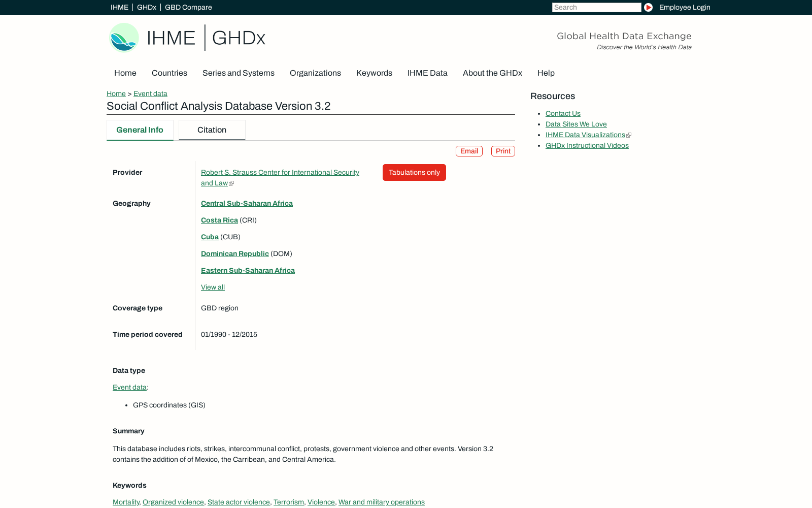Click the 'Global Health Data Exchange' tagline heading

click(624, 36)
